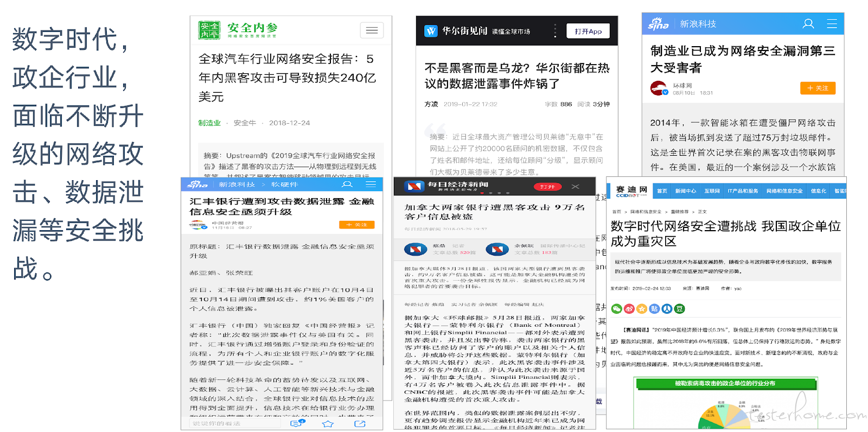
Task: Follow 中国经营报 with 关注 button
Action: click(x=356, y=225)
